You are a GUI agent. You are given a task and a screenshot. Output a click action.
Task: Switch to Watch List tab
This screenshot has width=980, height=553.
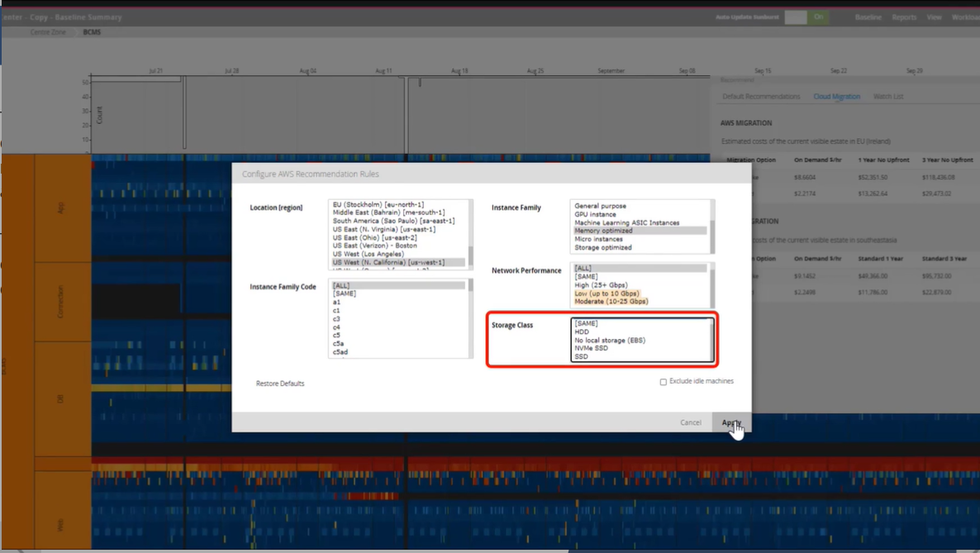(888, 97)
